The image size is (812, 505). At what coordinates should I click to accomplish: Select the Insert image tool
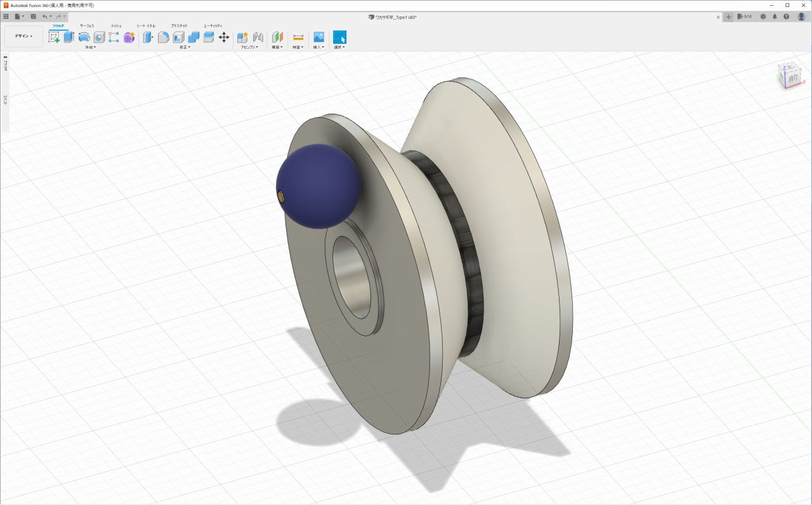click(318, 37)
